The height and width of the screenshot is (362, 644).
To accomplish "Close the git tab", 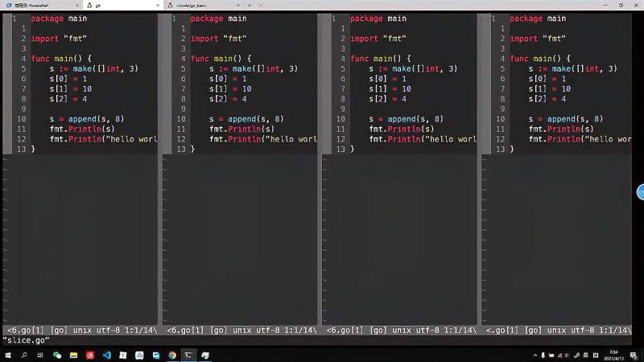I will click(158, 6).
